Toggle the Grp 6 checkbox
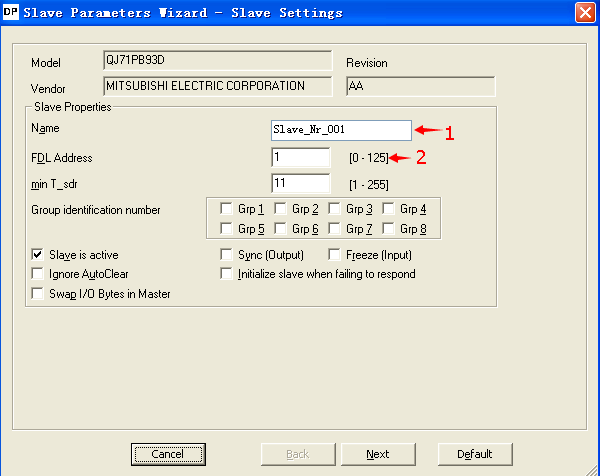The image size is (600, 476). coord(281,229)
